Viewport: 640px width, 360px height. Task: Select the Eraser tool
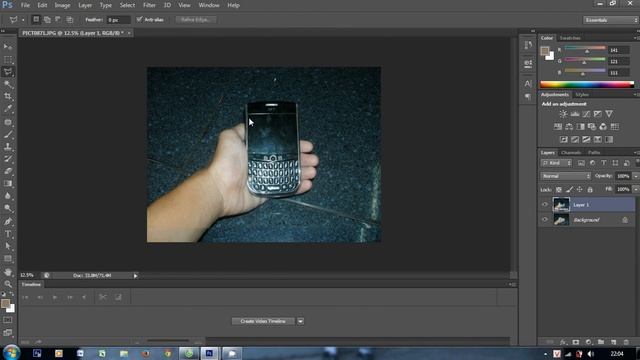[8, 171]
